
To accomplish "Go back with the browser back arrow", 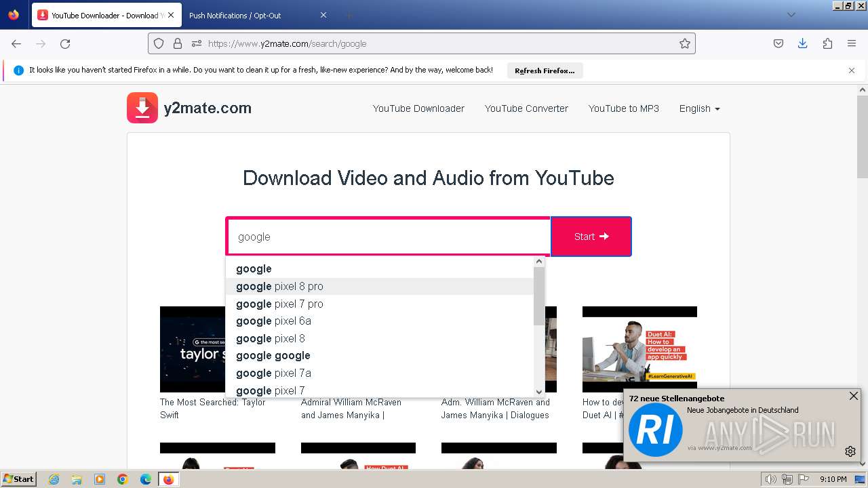I will click(16, 43).
